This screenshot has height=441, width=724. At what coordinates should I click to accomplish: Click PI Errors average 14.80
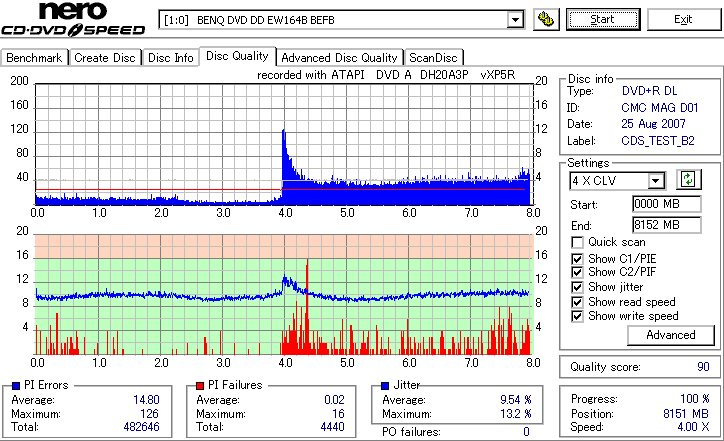146,399
